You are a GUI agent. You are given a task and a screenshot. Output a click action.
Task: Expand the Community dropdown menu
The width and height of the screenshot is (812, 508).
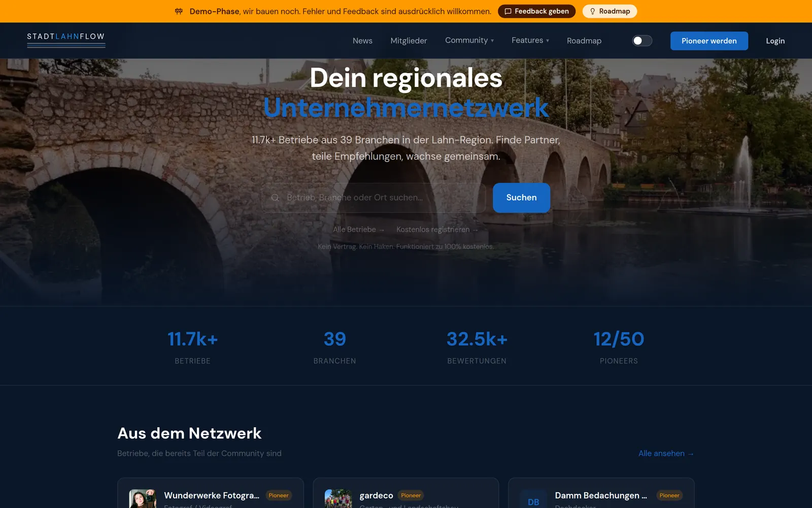tap(469, 40)
